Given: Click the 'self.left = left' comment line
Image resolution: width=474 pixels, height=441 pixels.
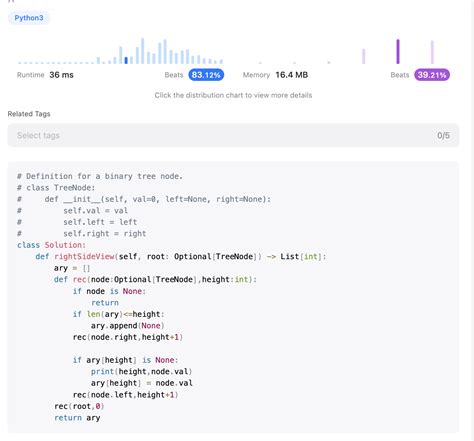Looking at the screenshot, I should click(100, 222).
